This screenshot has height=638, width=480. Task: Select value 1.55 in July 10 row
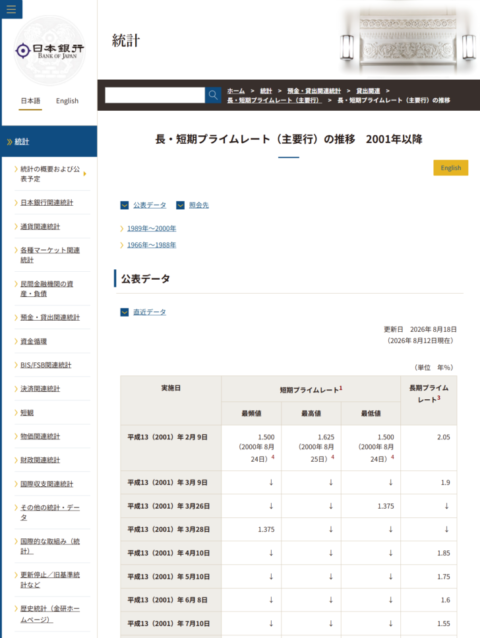tap(443, 623)
